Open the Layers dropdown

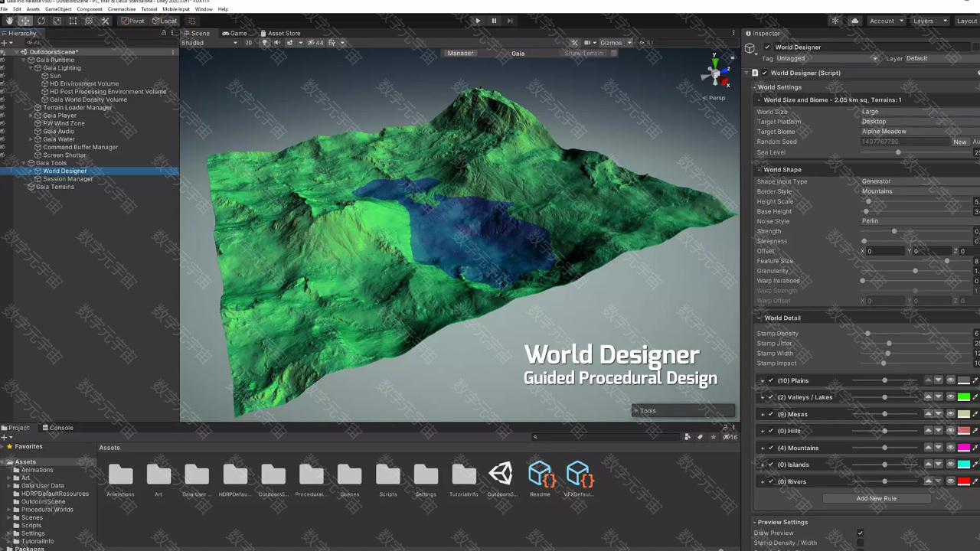pos(930,21)
